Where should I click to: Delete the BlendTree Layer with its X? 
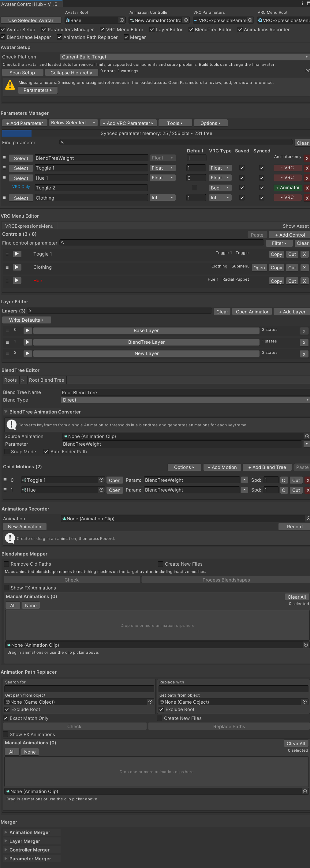point(304,342)
